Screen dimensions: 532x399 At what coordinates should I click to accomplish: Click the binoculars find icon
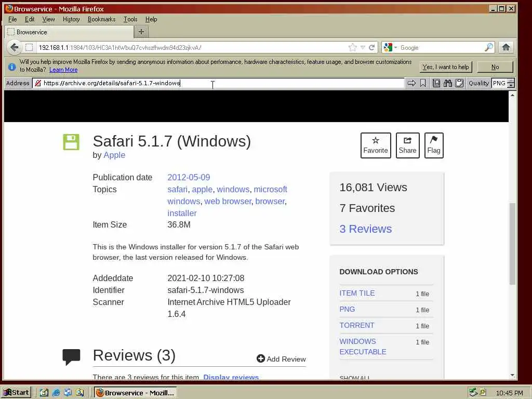click(x=447, y=83)
